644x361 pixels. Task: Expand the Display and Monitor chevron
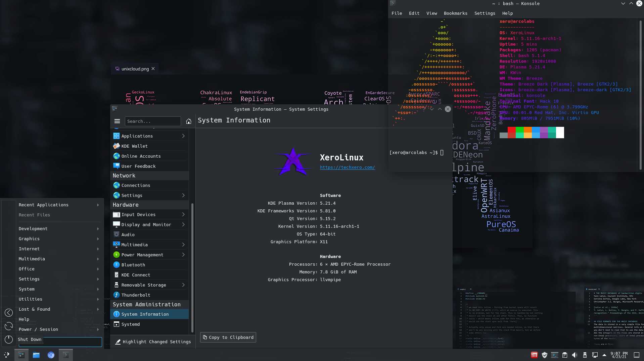183,224
